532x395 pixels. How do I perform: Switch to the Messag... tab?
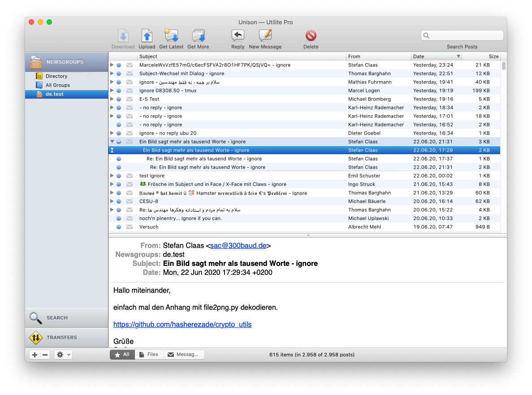184,354
